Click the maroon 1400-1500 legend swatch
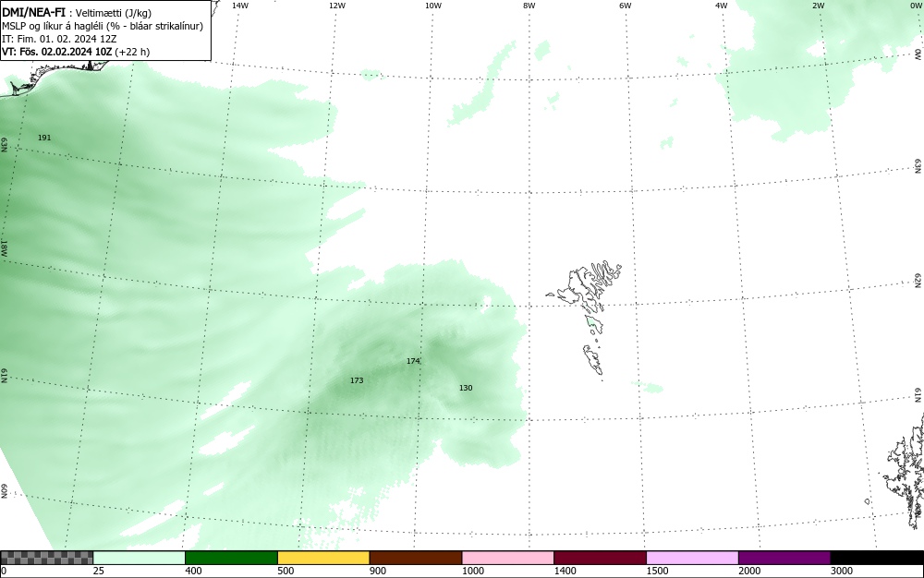The image size is (924, 578). click(600, 558)
